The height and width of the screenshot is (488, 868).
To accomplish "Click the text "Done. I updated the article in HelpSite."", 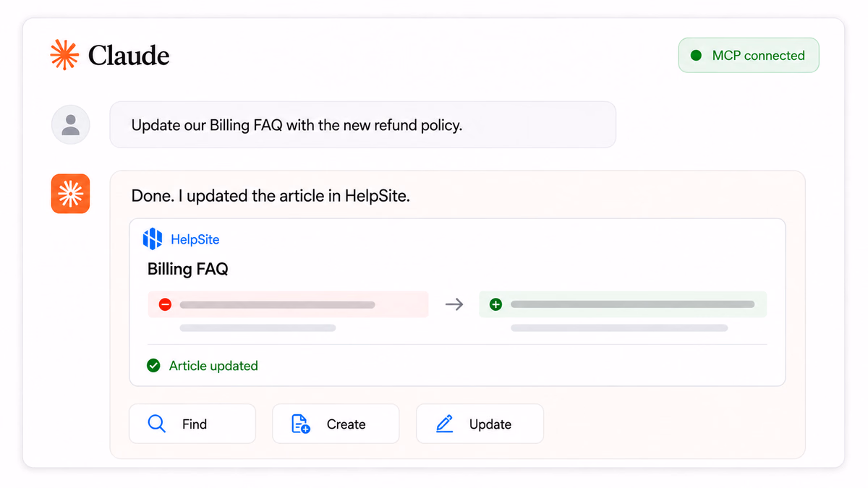I will pyautogui.click(x=271, y=196).
